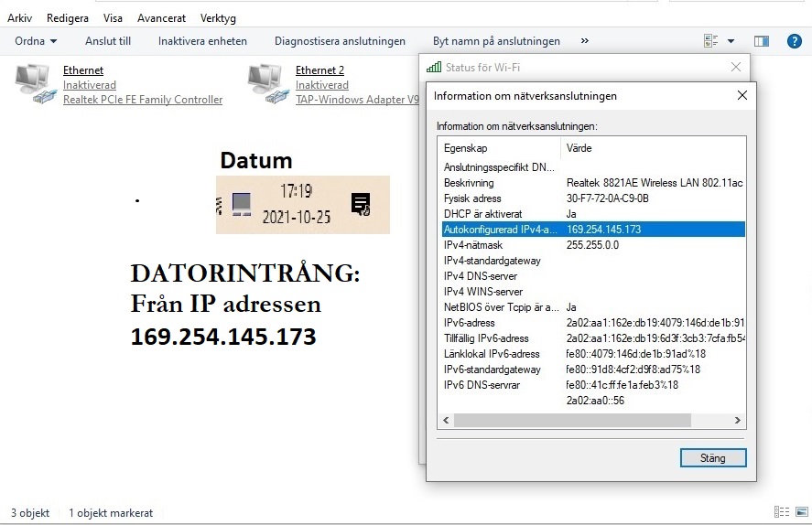Click the change view layout icon
Image resolution: width=812 pixels, height=525 pixels.
point(710,41)
